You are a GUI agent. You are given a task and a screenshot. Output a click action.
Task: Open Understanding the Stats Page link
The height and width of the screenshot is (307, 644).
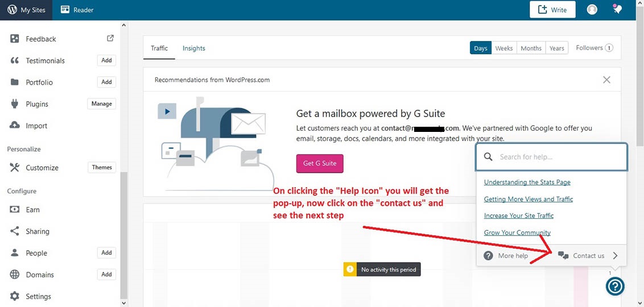click(527, 182)
